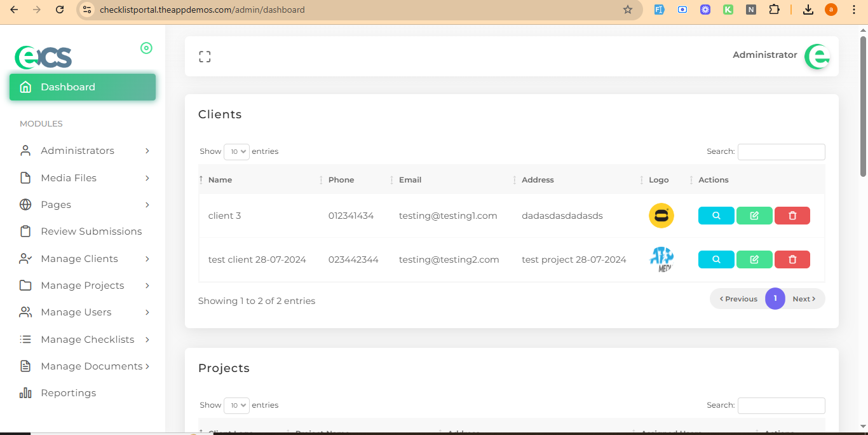
Task: Click the Previous pagination button
Action: point(738,299)
